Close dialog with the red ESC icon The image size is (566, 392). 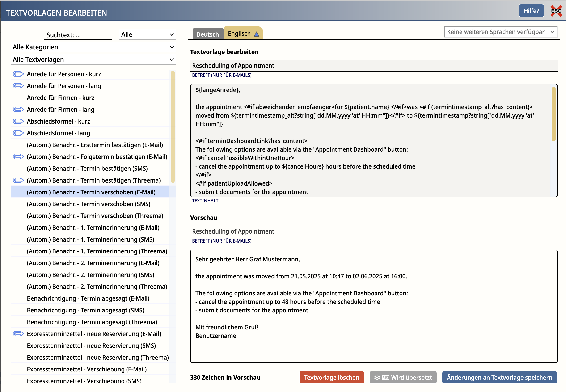tap(556, 11)
